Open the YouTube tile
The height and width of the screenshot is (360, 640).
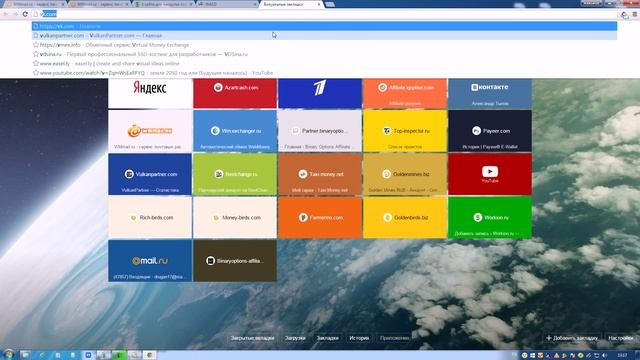pos(490,174)
